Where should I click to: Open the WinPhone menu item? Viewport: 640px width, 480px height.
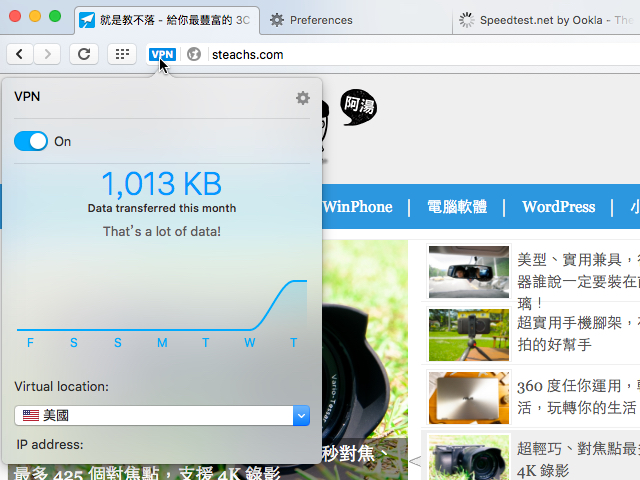pyautogui.click(x=357, y=207)
